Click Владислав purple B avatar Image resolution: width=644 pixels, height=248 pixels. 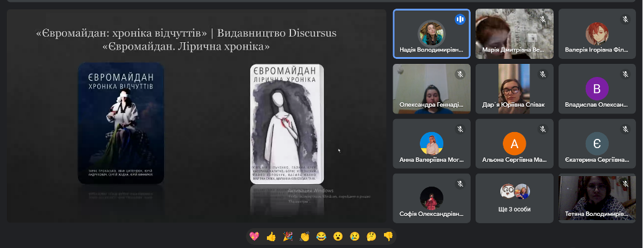pos(597,89)
